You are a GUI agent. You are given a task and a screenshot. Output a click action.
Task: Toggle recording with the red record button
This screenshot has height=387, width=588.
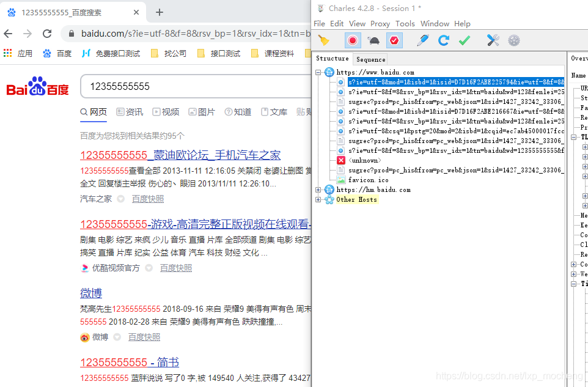click(353, 40)
